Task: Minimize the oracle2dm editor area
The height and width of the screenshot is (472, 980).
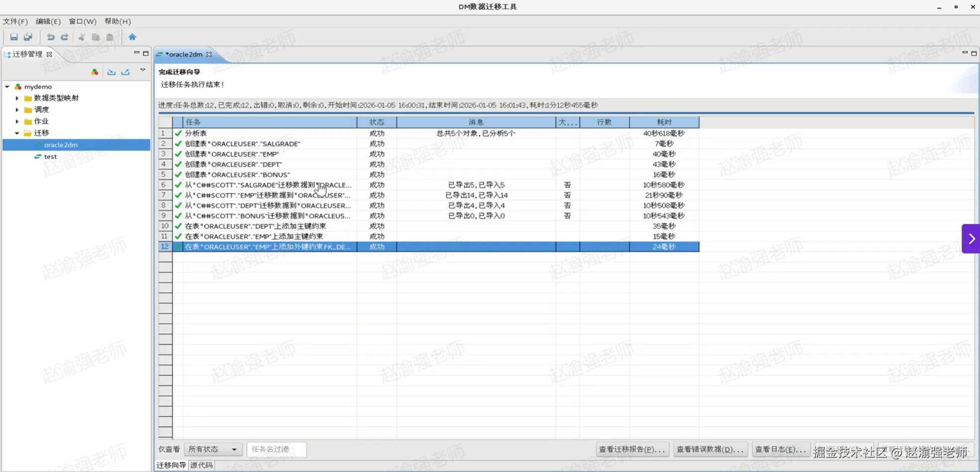Action: tap(965, 53)
